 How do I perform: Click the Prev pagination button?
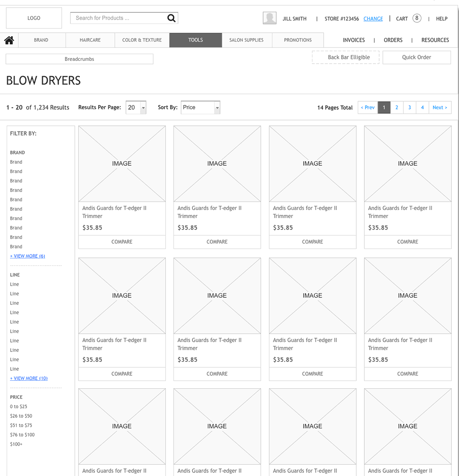(368, 107)
